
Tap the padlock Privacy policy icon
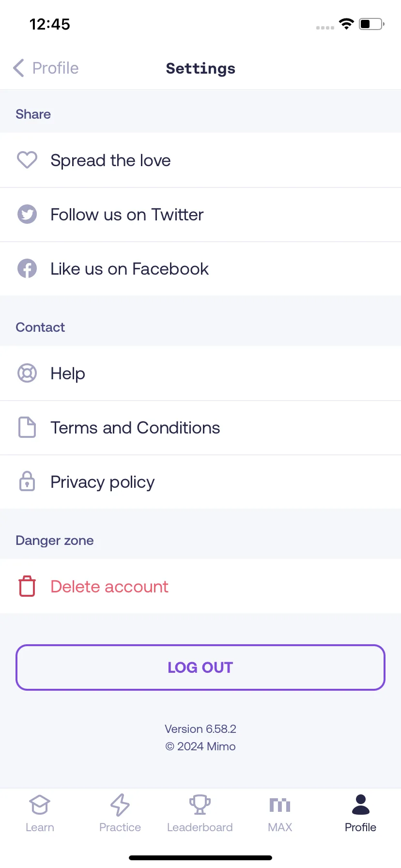[x=27, y=481]
